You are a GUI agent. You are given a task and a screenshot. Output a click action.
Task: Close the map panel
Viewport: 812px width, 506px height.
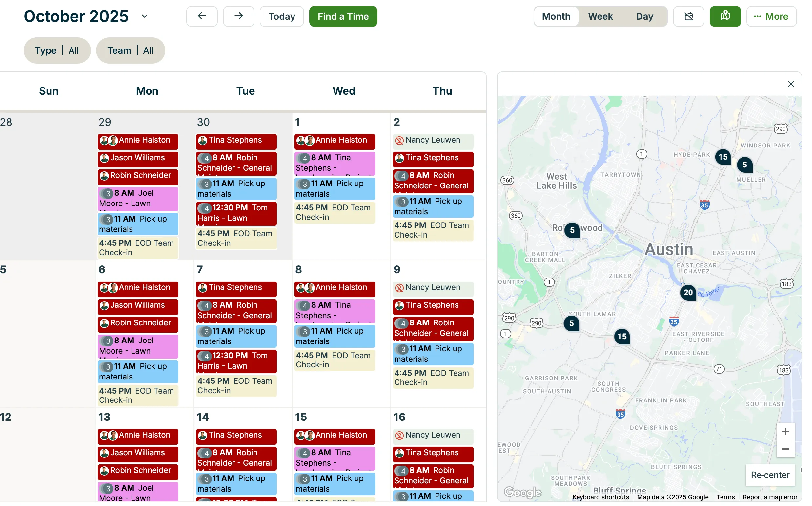click(791, 84)
